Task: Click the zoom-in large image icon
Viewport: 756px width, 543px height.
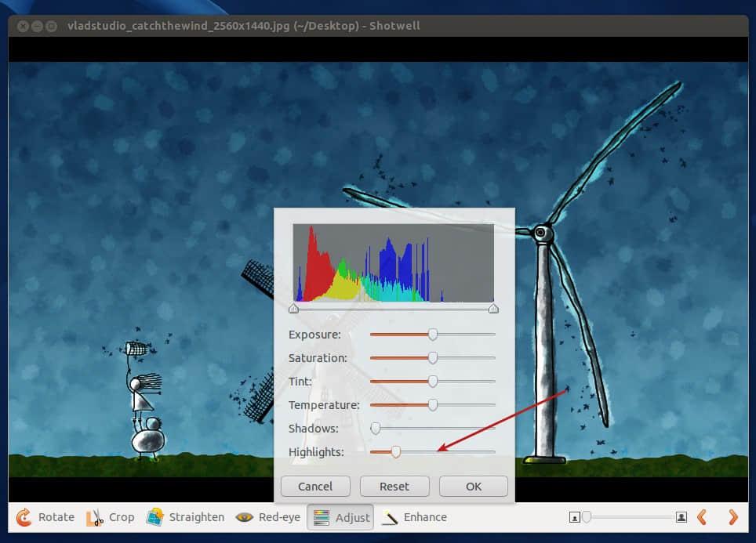Action: (681, 517)
